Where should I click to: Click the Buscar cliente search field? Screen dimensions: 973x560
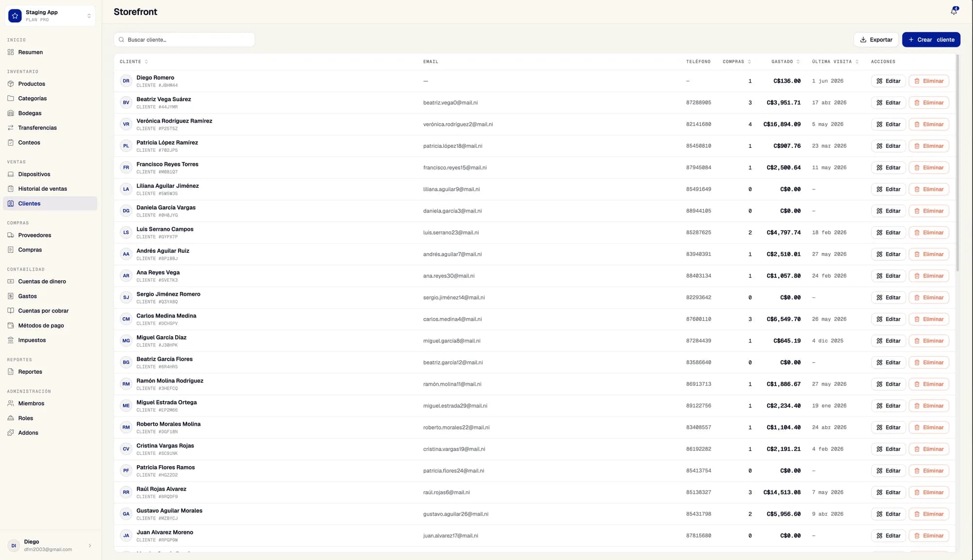click(x=184, y=40)
